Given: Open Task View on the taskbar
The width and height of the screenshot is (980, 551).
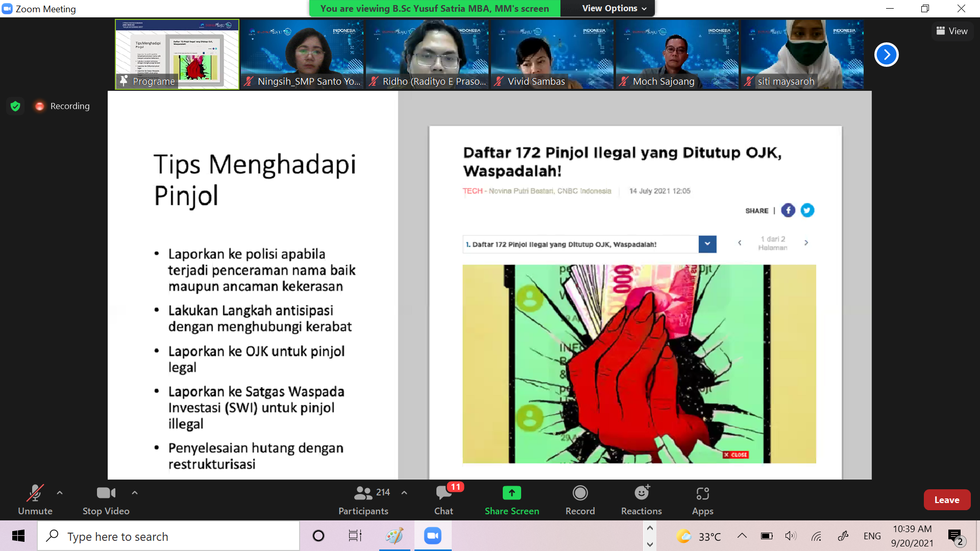Looking at the screenshot, I should pyautogui.click(x=355, y=536).
